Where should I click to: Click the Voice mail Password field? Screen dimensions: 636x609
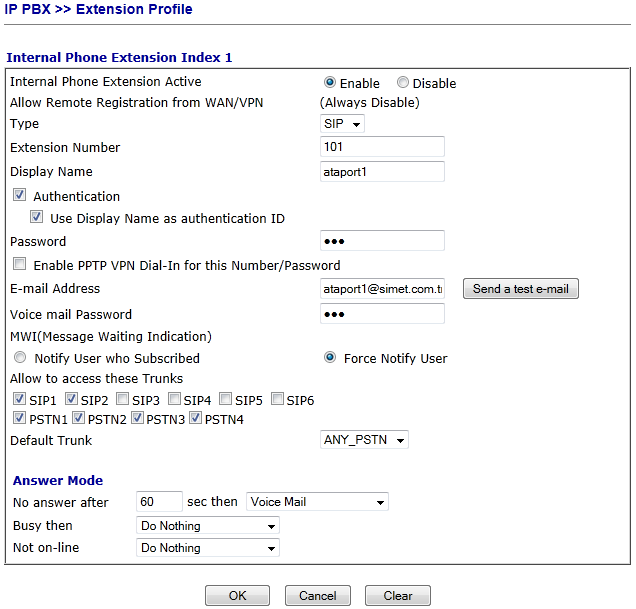382,314
